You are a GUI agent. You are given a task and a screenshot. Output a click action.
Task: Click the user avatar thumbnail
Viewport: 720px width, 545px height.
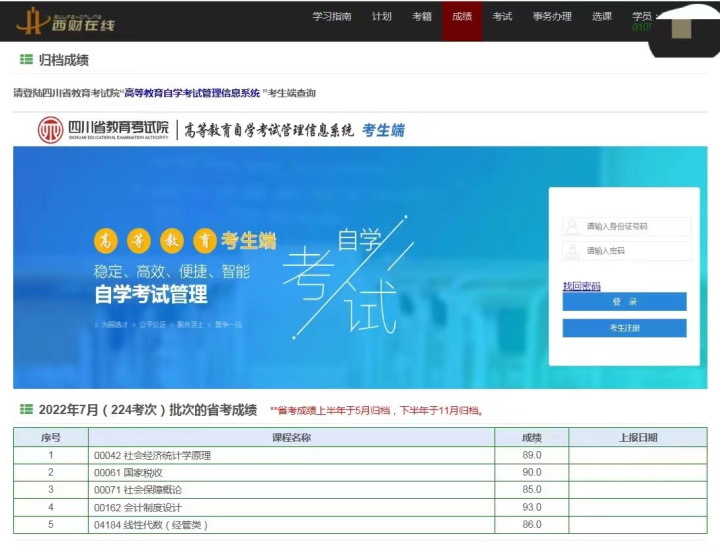point(681,28)
